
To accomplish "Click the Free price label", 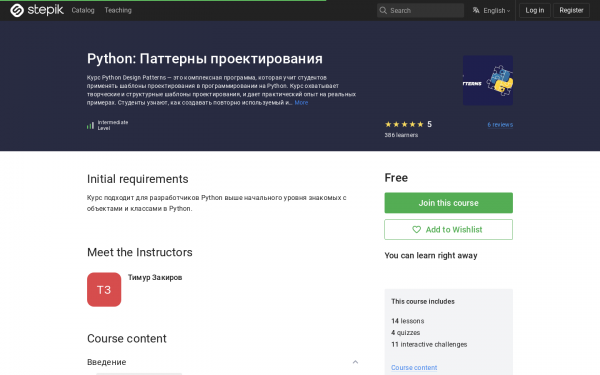I will pos(396,178).
